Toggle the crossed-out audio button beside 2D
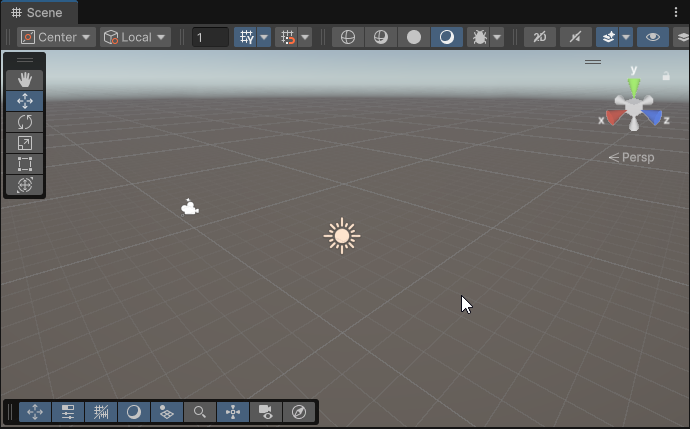The height and width of the screenshot is (429, 690). tap(576, 37)
